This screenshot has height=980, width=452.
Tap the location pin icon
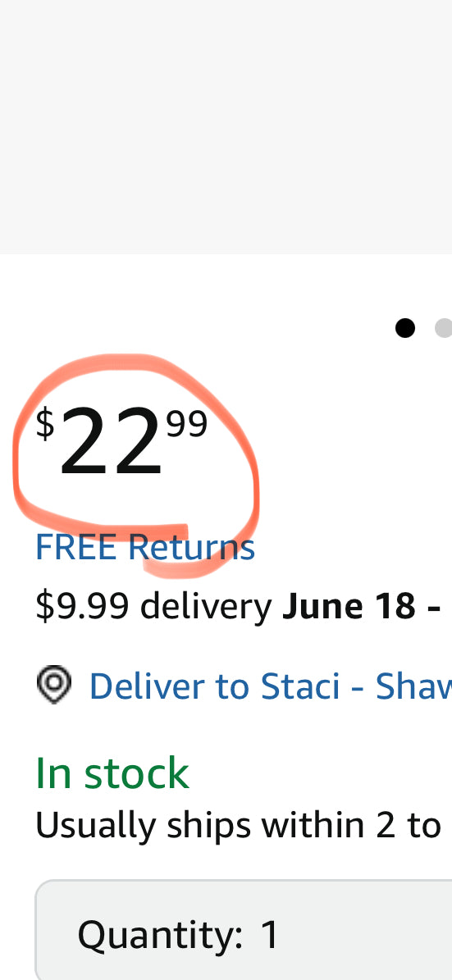click(54, 685)
